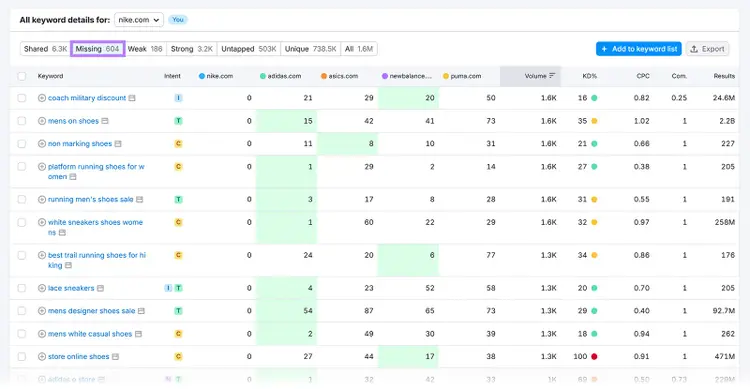Screen dimensions: 750x389
Task: Click nike.com blue color dot in header
Action: [x=202, y=76]
